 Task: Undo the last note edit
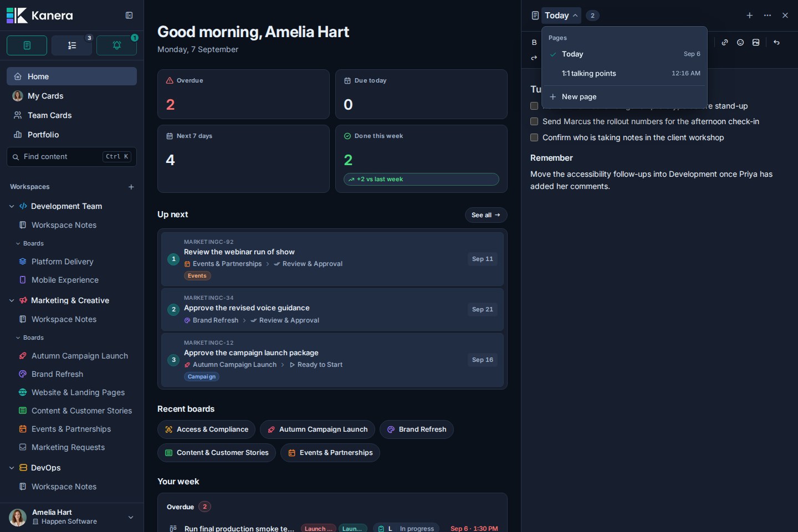(776, 43)
